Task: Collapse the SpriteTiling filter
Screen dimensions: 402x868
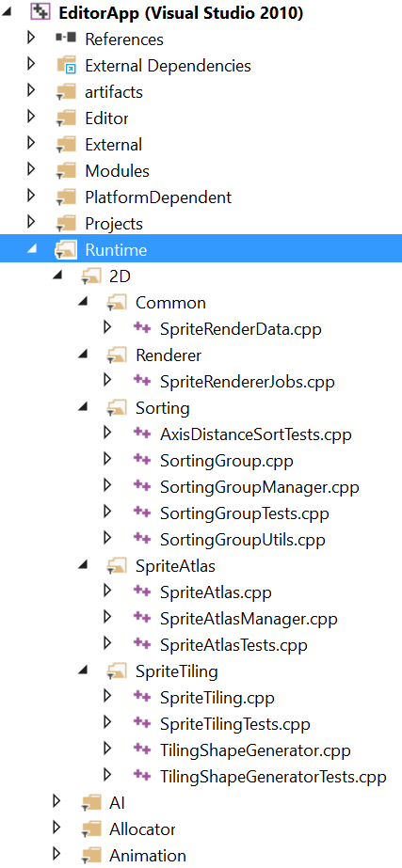Action: [83, 671]
